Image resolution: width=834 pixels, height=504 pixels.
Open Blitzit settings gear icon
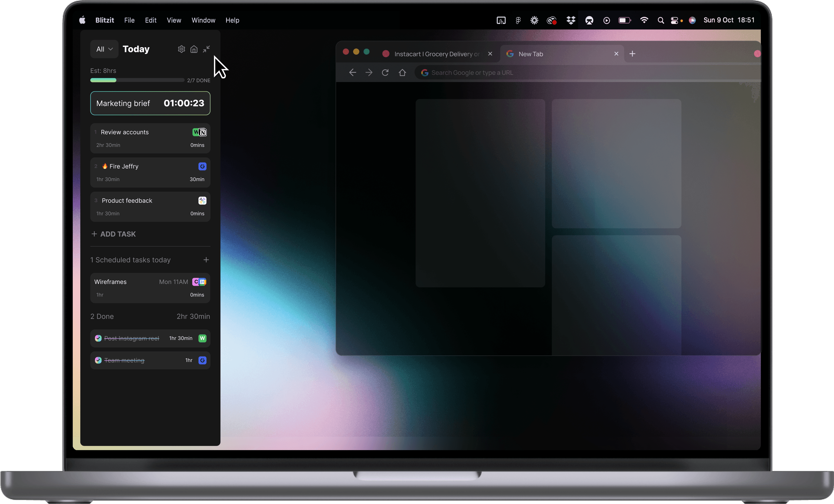pyautogui.click(x=181, y=49)
